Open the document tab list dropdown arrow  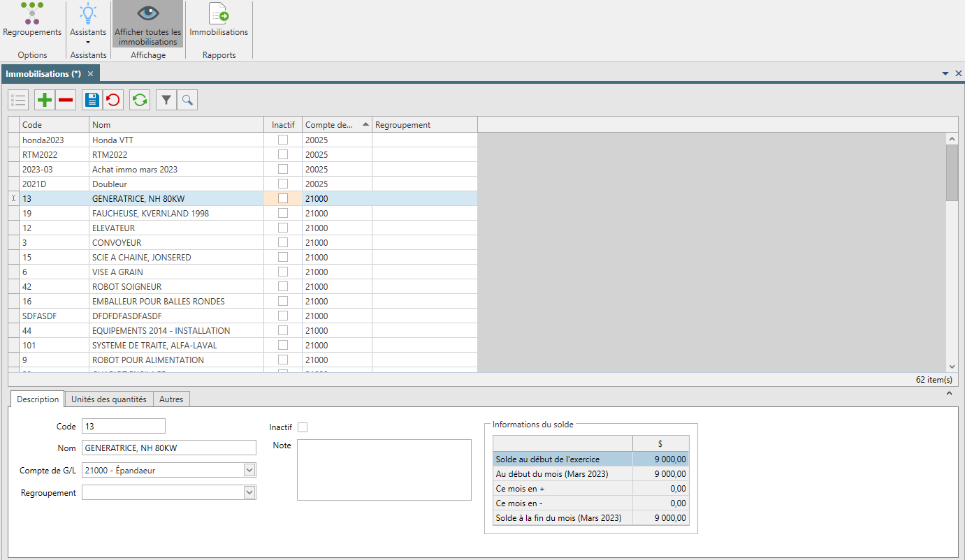[945, 73]
